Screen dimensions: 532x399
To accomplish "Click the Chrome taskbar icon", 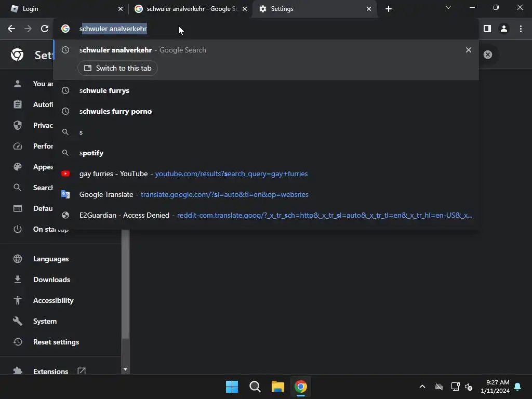I will [x=301, y=387].
